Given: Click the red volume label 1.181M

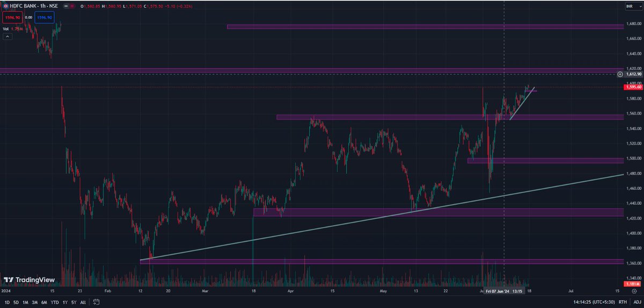Looking at the screenshot, I should [x=632, y=283].
